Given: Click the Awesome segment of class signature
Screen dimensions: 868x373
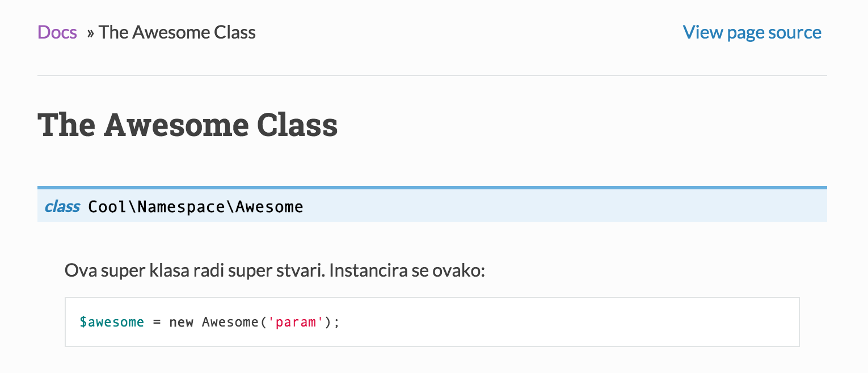Looking at the screenshot, I should coord(269,206).
